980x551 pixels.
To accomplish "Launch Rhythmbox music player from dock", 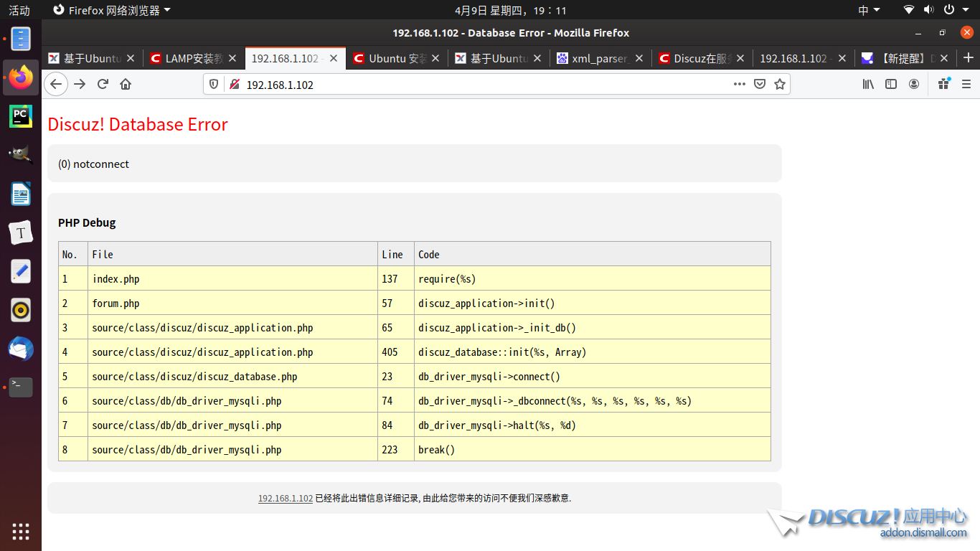I will [21, 310].
